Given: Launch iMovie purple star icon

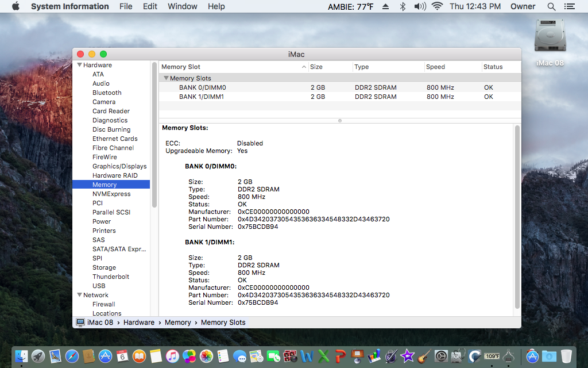Looking at the screenshot, I should [x=408, y=356].
